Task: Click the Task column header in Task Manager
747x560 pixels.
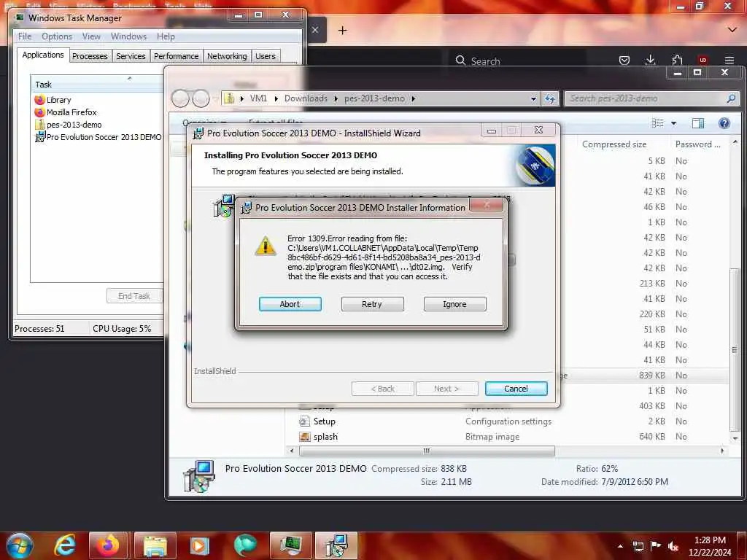Action: 97,85
